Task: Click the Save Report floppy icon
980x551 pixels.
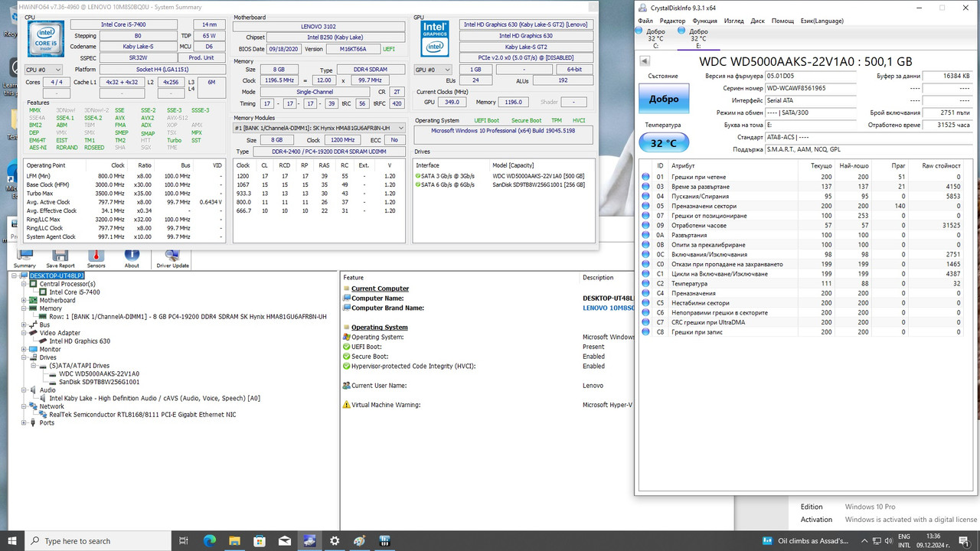Action: (60, 256)
